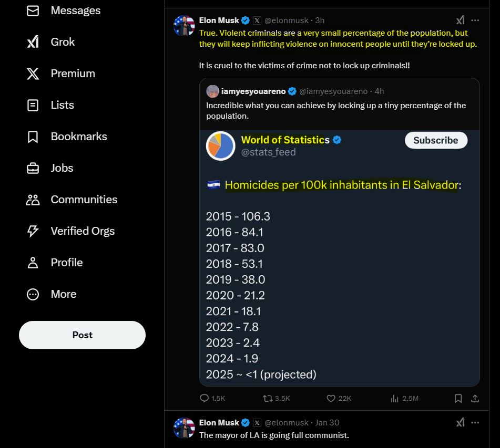The width and height of the screenshot is (500, 448).
Task: Repost the tweet with 3.5K reposts
Action: click(268, 399)
